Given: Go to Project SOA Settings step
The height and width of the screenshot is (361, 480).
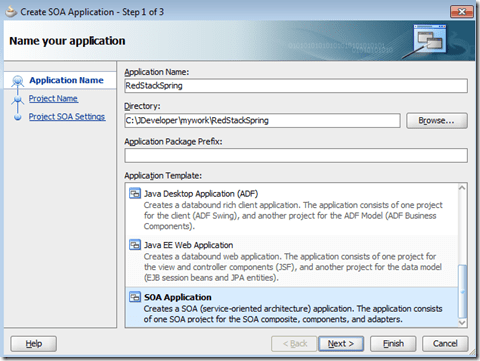Looking at the screenshot, I should pyautogui.click(x=67, y=117).
